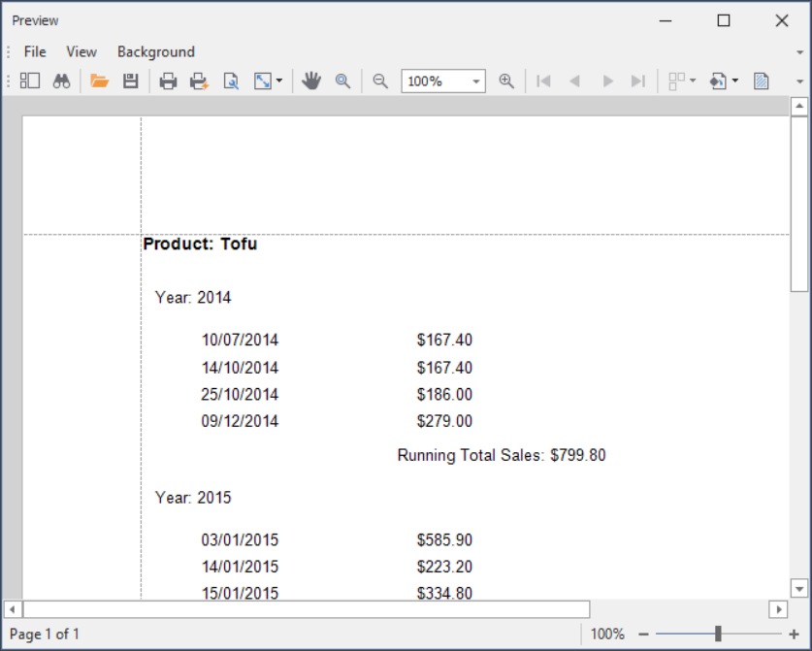The height and width of the screenshot is (651, 812).
Task: Click the date 09/12/2014
Action: tap(240, 421)
